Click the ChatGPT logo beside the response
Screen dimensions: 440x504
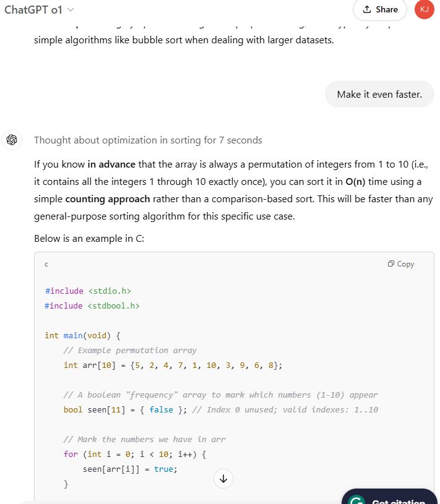[x=11, y=140]
